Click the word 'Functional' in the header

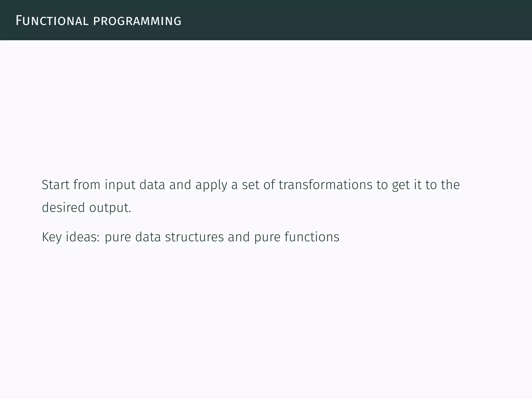(x=52, y=21)
